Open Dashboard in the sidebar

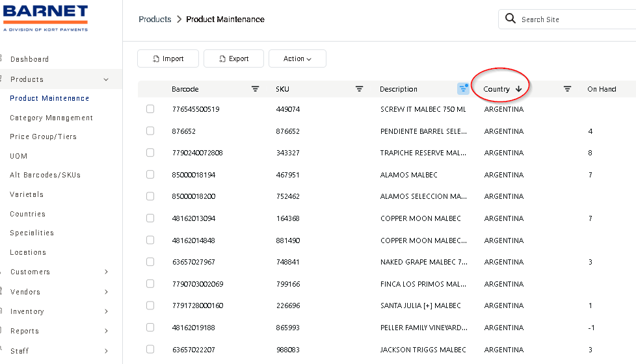pyautogui.click(x=30, y=59)
